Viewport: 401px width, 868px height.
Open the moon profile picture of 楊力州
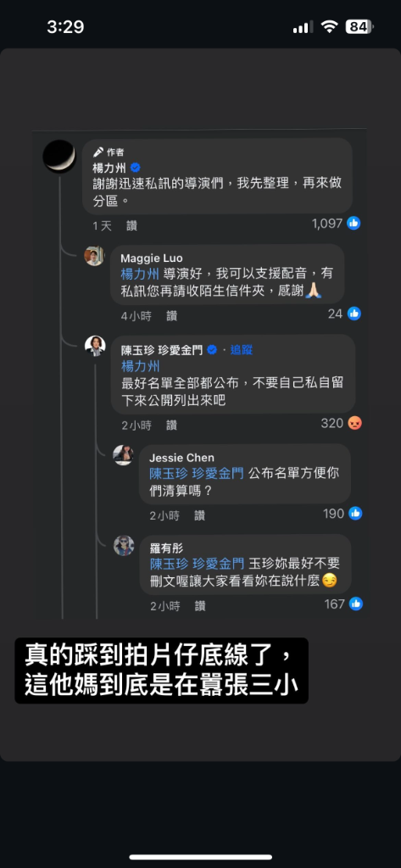58,156
